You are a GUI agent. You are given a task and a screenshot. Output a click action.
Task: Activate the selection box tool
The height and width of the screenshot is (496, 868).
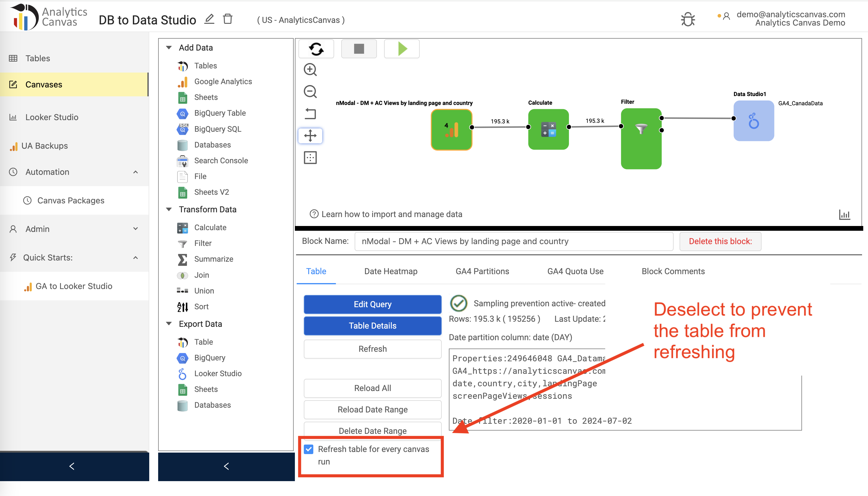click(x=310, y=158)
